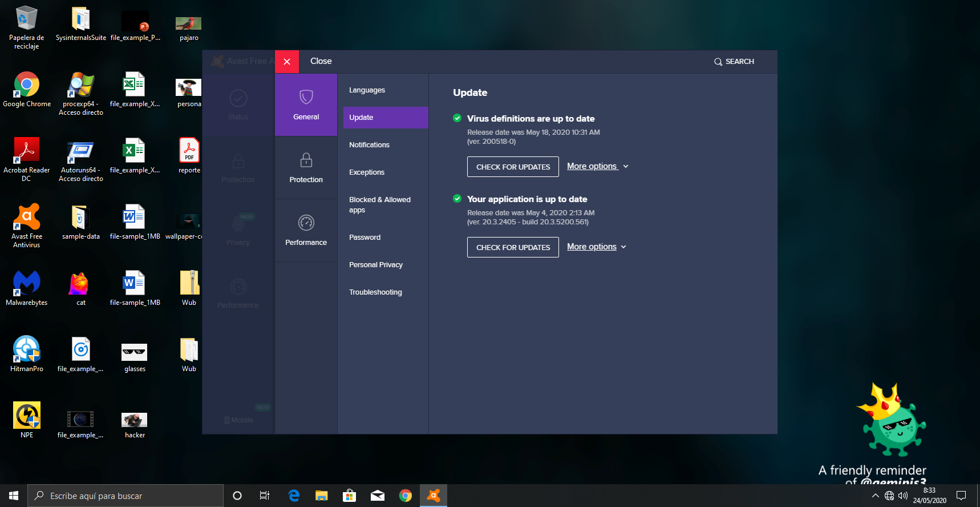Click the Mobile item in Avast sidebar
Screen dimensions: 980x507
click(x=238, y=420)
